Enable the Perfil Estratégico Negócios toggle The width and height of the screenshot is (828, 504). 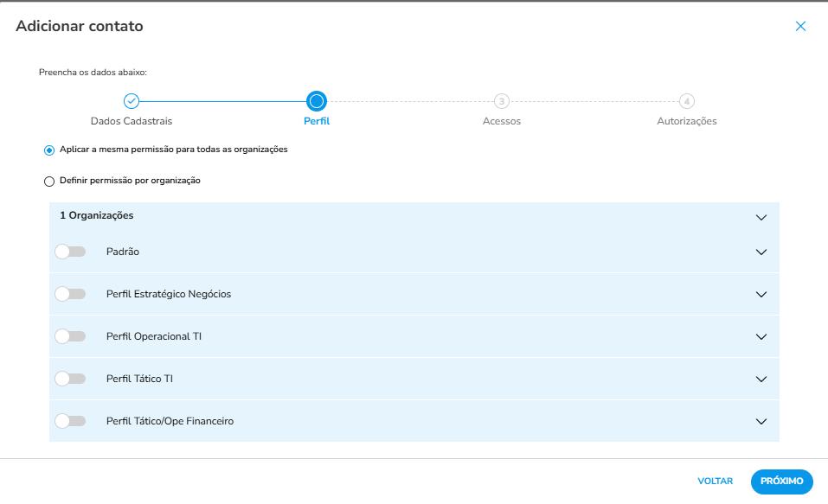tap(70, 294)
